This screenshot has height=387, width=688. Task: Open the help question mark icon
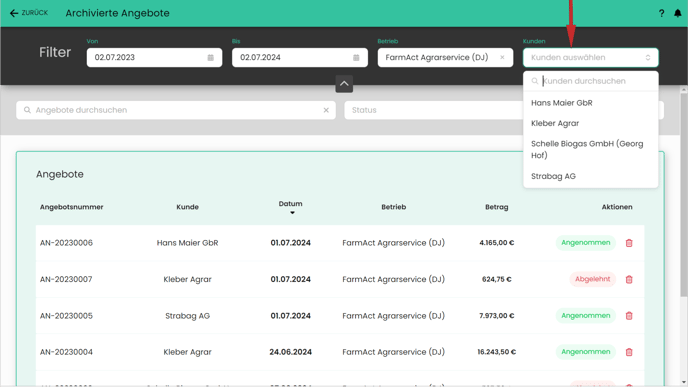pos(661,13)
